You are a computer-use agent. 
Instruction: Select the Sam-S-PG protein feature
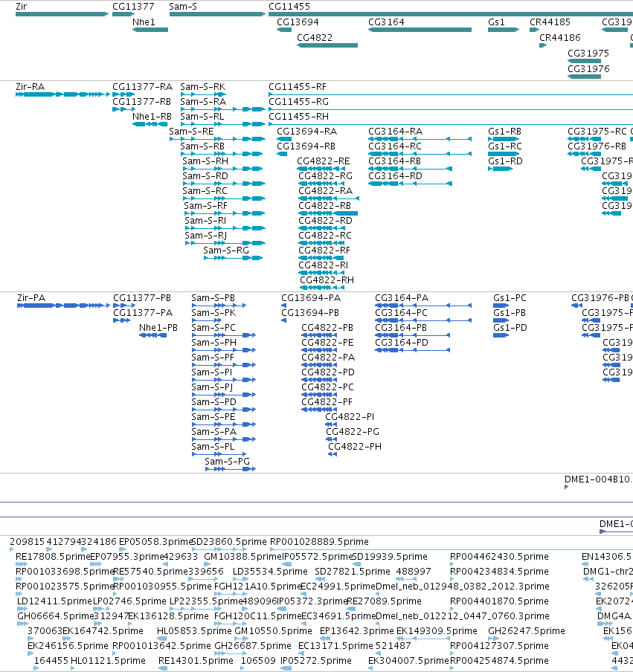point(231,469)
